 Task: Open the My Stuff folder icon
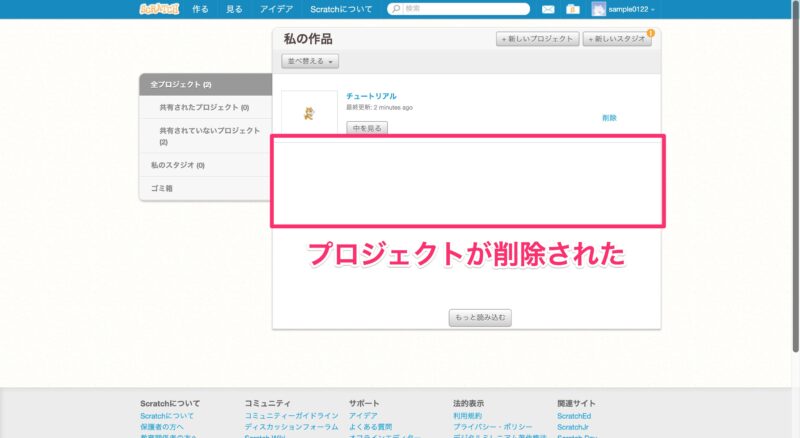coord(572,9)
